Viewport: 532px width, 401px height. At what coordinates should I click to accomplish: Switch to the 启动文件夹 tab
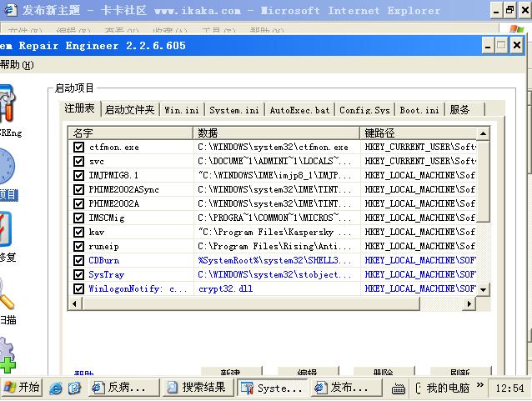(129, 109)
